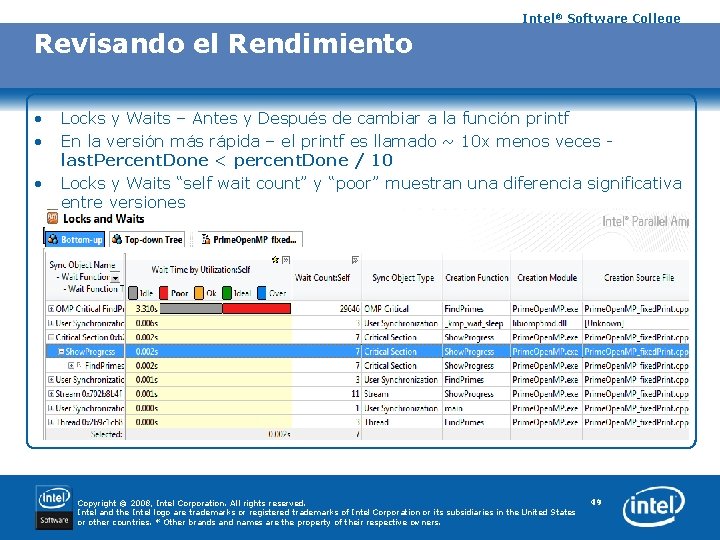Image resolution: width=720 pixels, height=540 pixels.
Task: Click the green Ideal legend swatch
Action: click(x=227, y=293)
